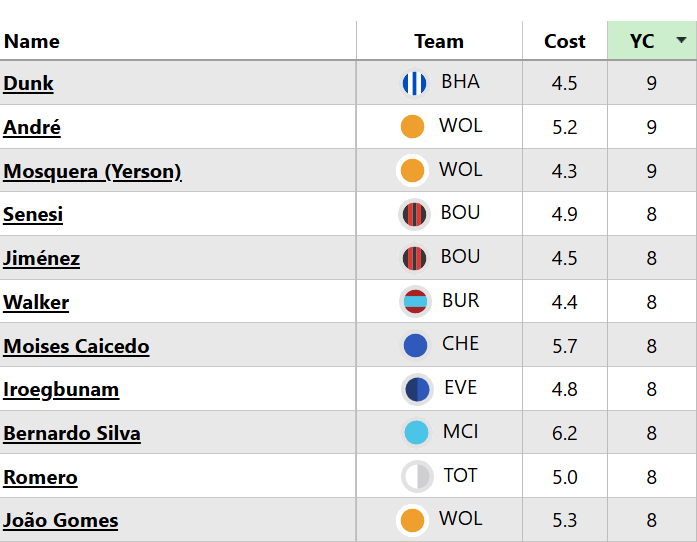Click the Bournemouth badge next to Senesi

click(x=414, y=214)
